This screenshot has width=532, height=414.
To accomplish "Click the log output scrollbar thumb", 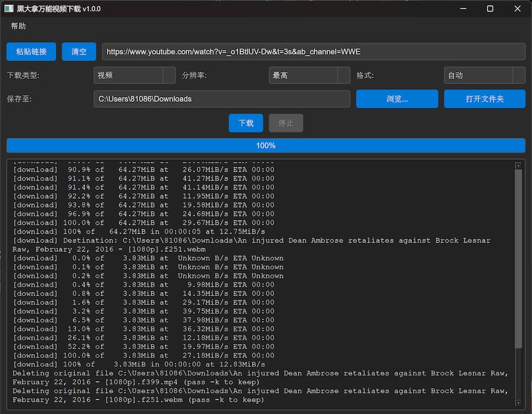I will coord(518,260).
